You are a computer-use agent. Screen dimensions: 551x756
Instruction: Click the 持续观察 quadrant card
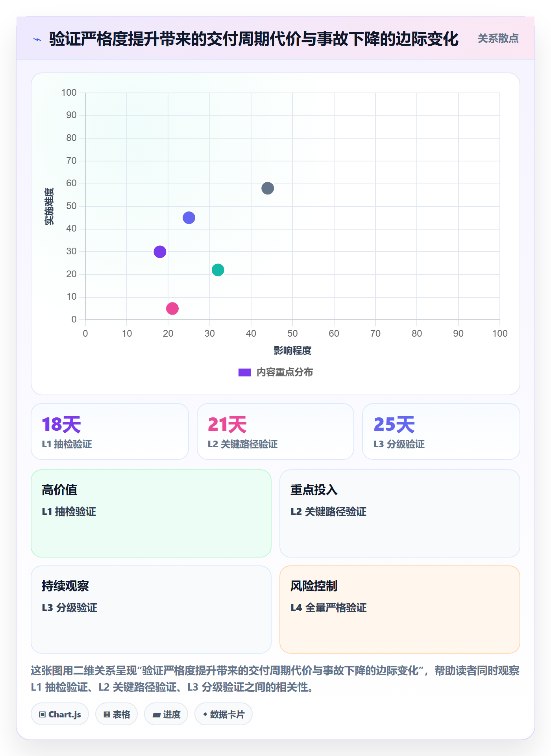151,610
